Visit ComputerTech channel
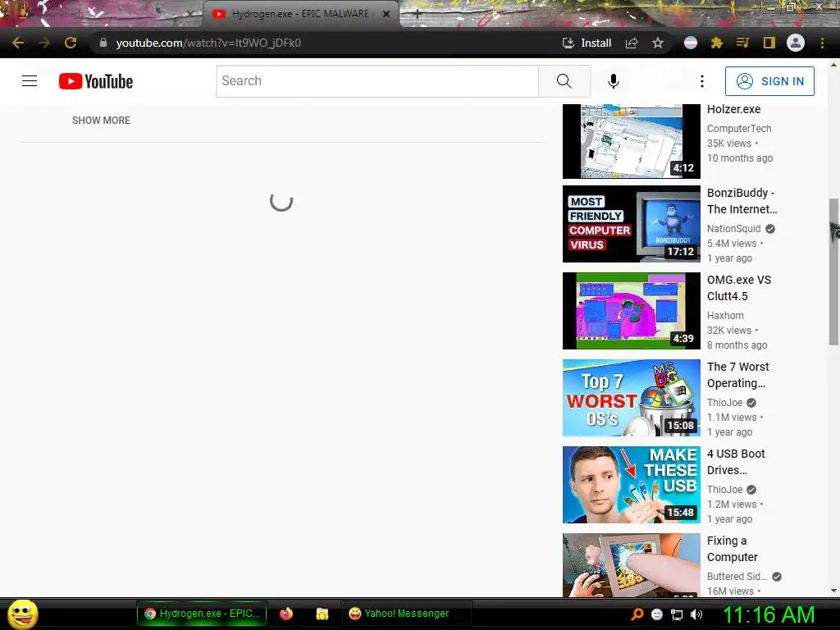Viewport: 840px width, 630px height. click(x=739, y=129)
